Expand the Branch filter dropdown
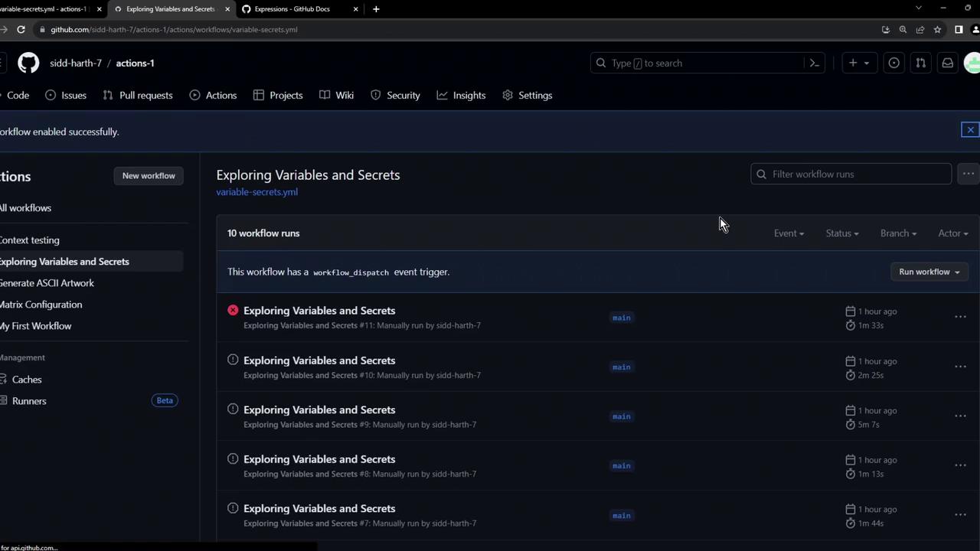 [898, 233]
